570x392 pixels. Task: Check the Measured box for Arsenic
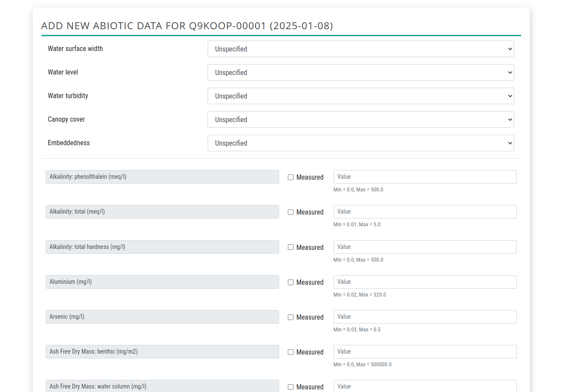pos(291,317)
